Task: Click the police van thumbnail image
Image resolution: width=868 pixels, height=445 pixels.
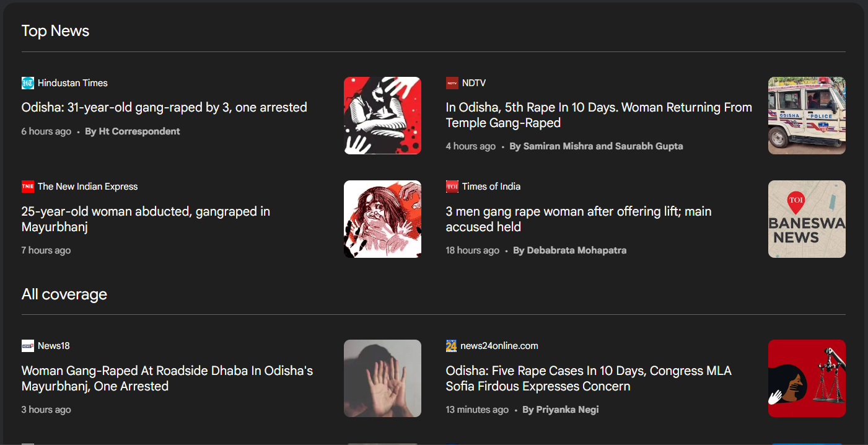Action: pos(807,115)
